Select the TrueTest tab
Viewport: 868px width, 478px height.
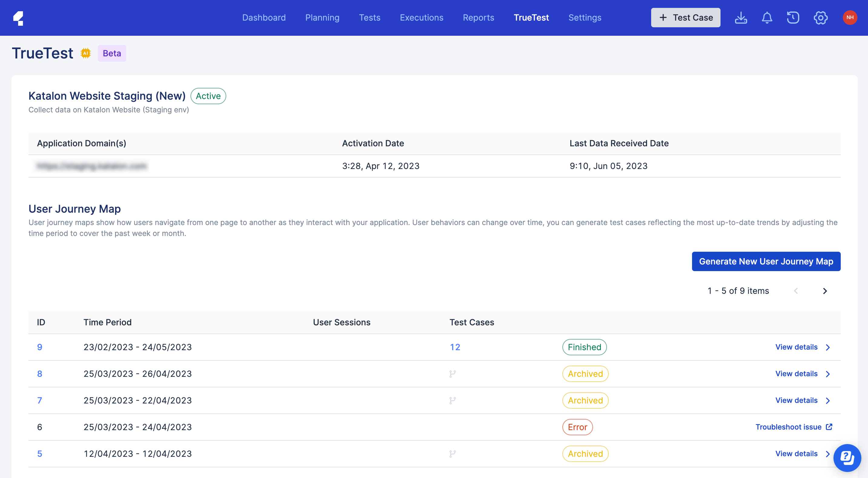point(531,18)
